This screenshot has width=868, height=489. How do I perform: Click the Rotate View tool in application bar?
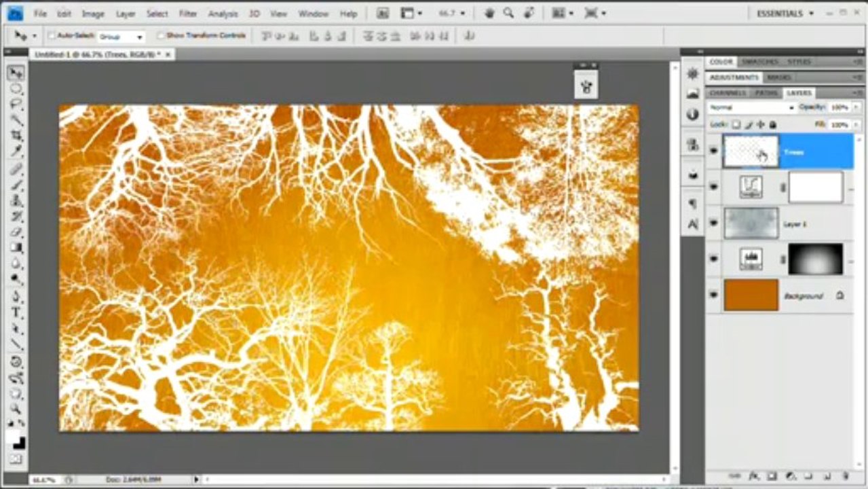pyautogui.click(x=529, y=13)
